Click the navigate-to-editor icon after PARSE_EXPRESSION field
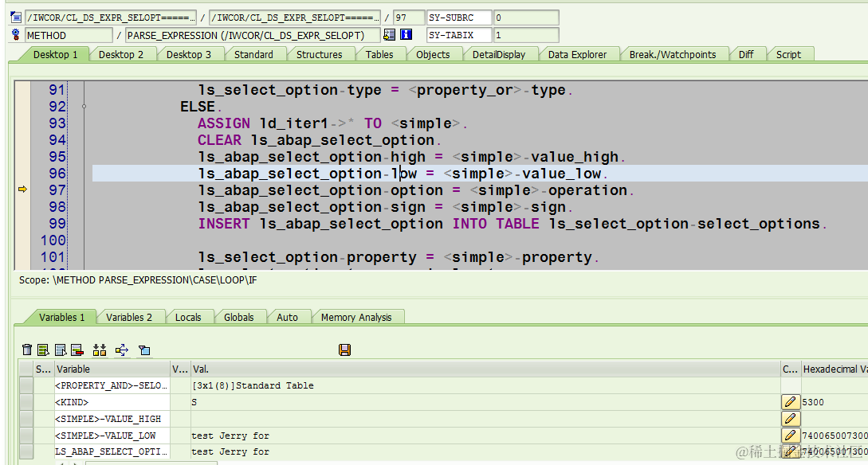The image size is (868, 465). 389,35
